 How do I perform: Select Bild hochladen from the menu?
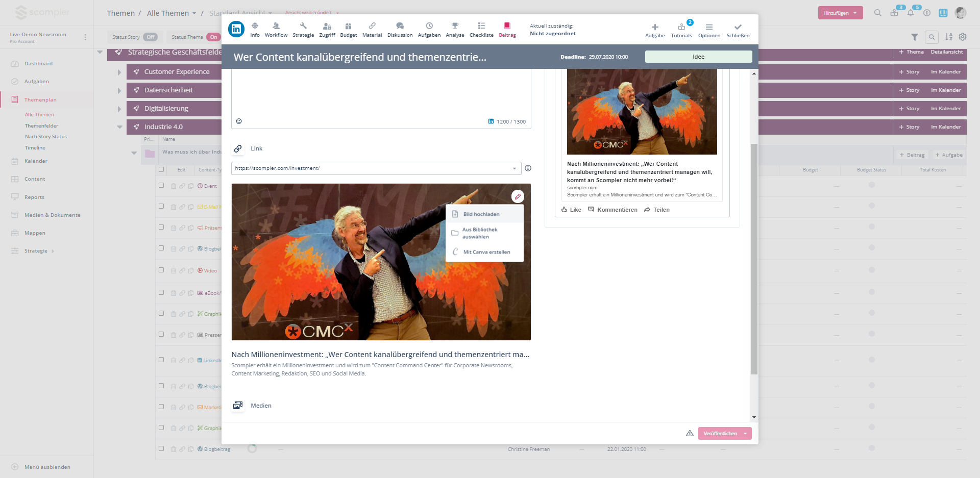coord(481,214)
